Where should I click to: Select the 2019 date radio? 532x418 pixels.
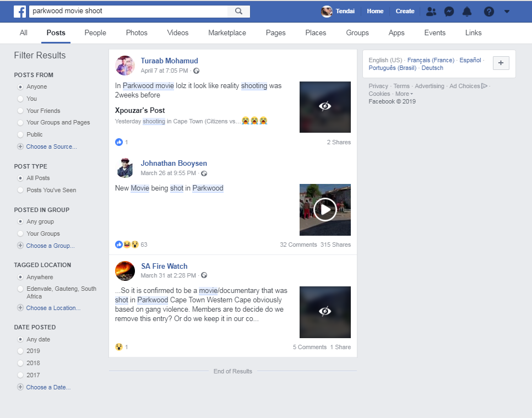click(20, 351)
